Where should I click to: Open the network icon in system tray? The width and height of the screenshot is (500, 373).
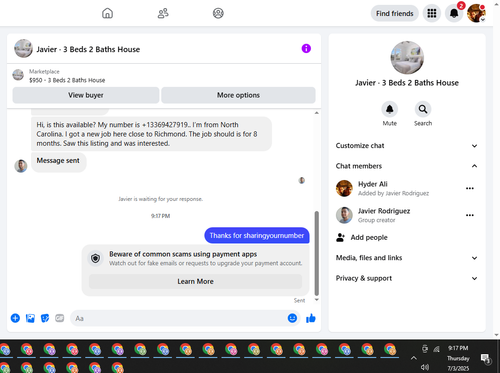pos(436,349)
